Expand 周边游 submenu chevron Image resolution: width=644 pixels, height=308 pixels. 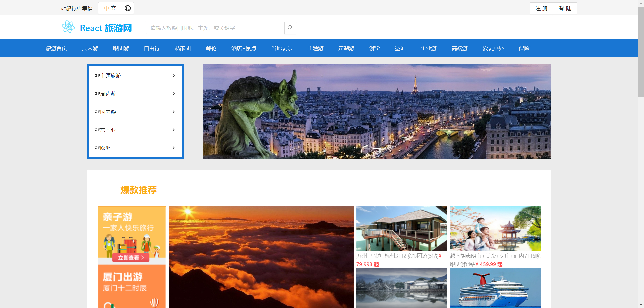click(174, 94)
